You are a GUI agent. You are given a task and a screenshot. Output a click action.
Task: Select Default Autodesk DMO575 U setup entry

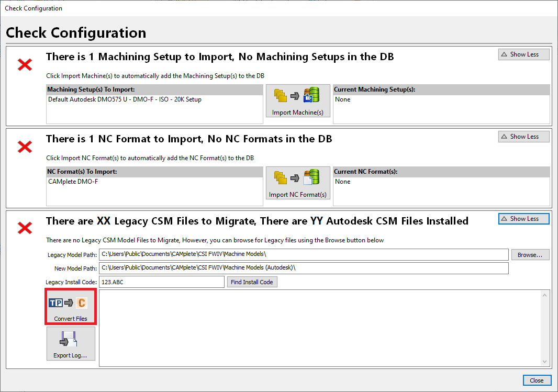click(x=125, y=99)
